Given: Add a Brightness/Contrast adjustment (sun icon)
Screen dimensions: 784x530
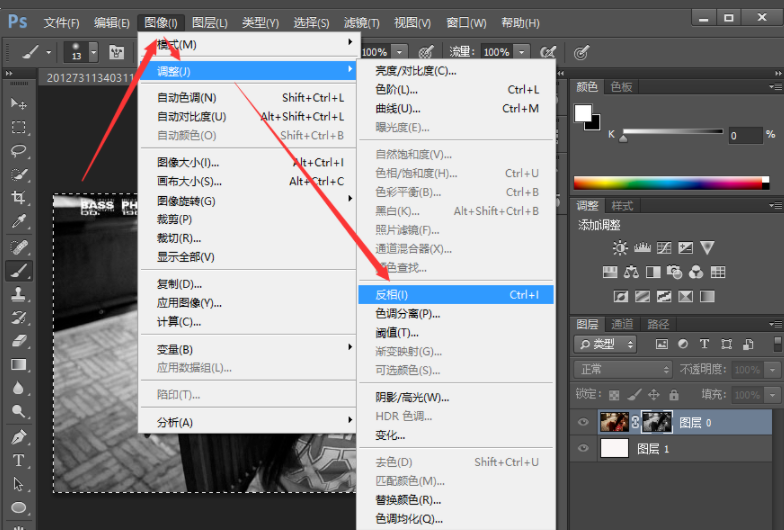Looking at the screenshot, I should coord(621,248).
